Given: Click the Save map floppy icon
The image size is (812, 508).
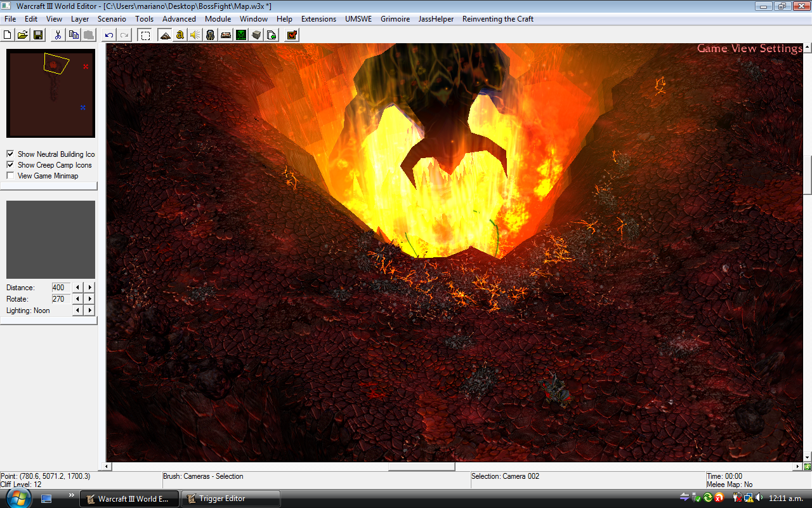Looking at the screenshot, I should pyautogui.click(x=38, y=35).
